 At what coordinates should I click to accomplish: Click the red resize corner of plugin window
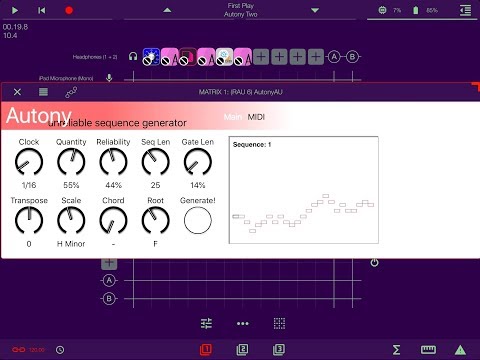pyautogui.click(x=476, y=86)
